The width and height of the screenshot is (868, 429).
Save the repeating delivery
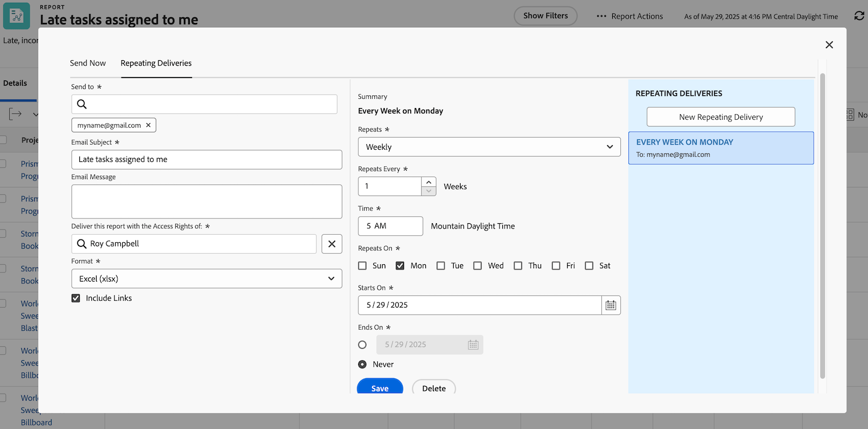(380, 387)
